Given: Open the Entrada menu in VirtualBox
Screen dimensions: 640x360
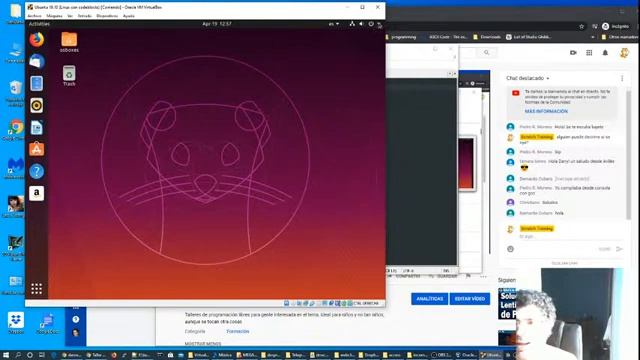Looking at the screenshot, I should pos(84,16).
